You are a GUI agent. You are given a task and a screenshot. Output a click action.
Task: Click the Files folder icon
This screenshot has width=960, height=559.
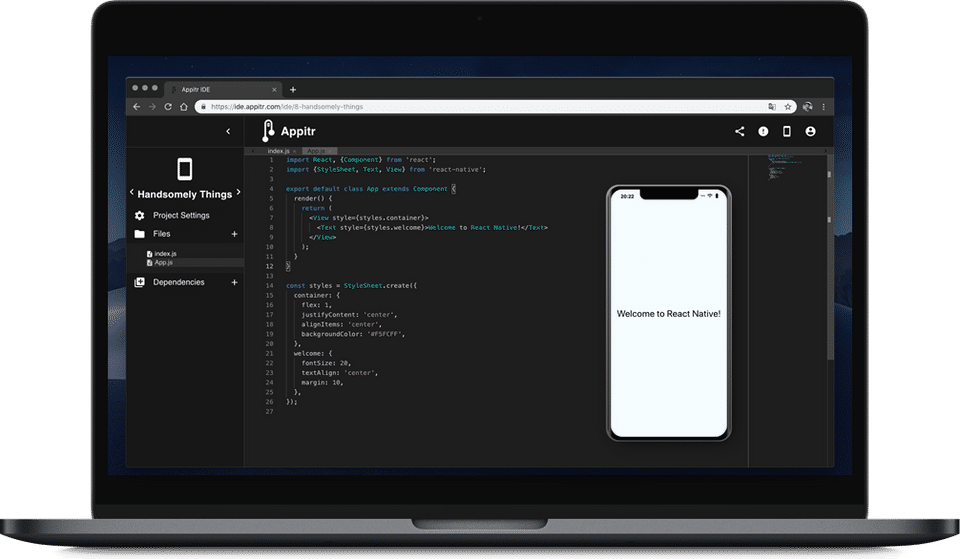coord(140,234)
